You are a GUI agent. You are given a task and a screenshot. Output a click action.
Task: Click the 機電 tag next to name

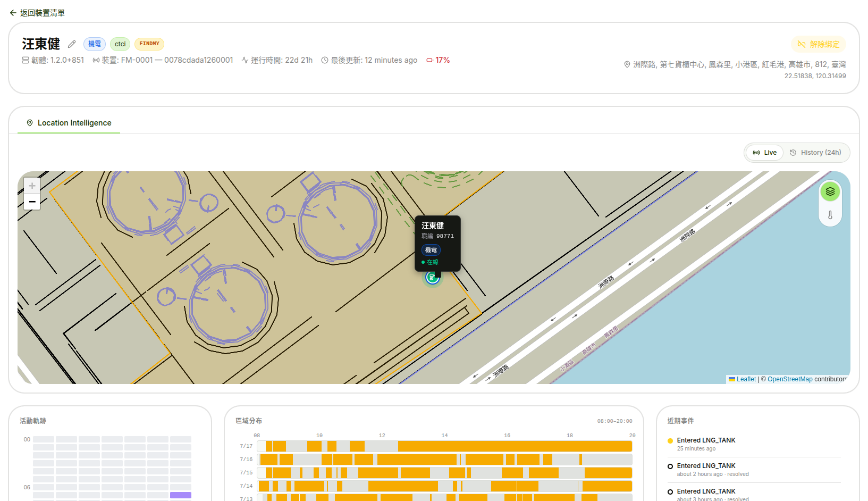coord(95,44)
